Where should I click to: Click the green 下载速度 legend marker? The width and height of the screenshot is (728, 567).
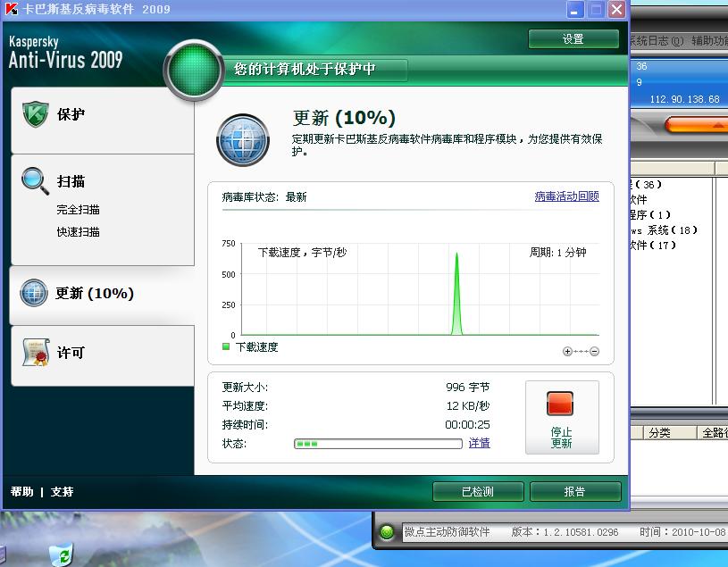click(226, 346)
